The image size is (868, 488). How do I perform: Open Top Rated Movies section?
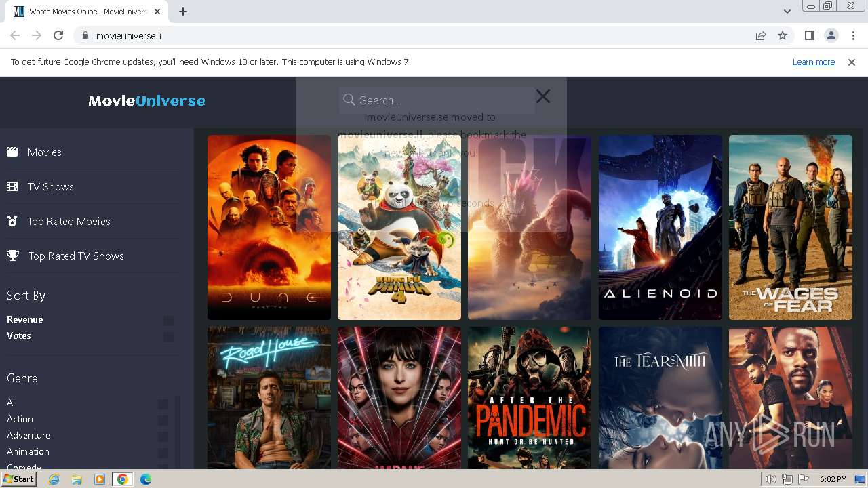click(x=68, y=221)
